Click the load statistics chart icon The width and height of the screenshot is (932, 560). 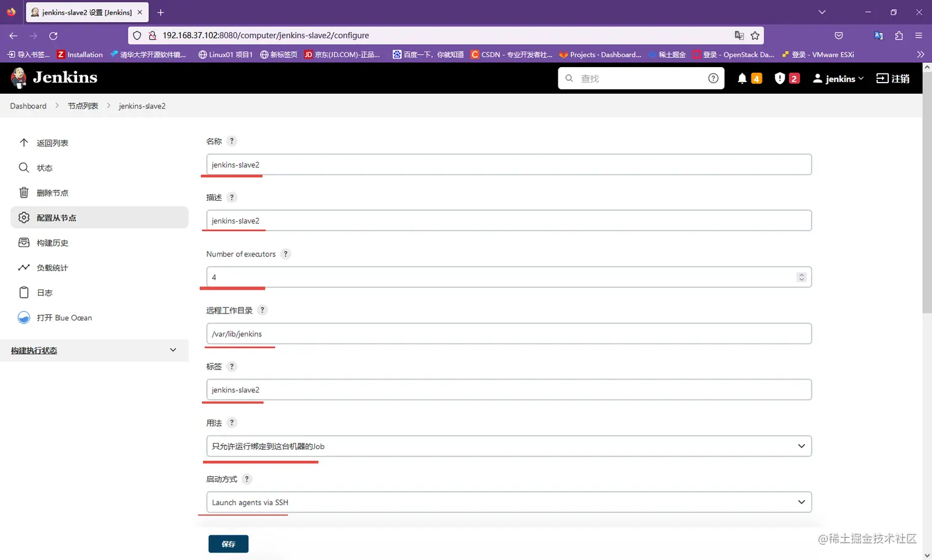coord(24,267)
